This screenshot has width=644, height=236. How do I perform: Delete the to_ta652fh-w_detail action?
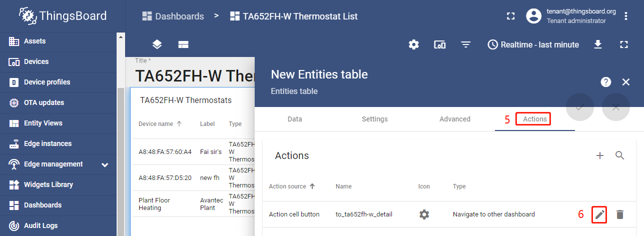pyautogui.click(x=620, y=214)
